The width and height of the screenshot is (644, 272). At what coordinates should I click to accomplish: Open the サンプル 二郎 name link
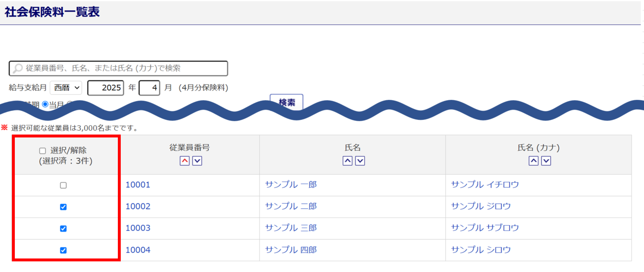coord(291,206)
